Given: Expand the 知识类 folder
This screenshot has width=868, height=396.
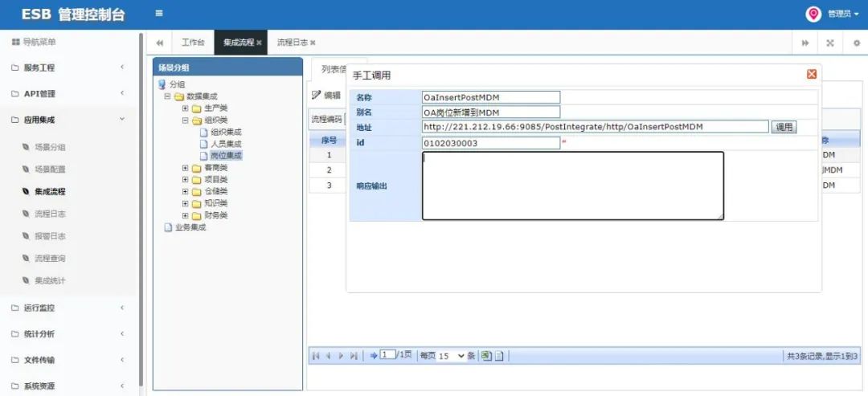Looking at the screenshot, I should click(185, 203).
